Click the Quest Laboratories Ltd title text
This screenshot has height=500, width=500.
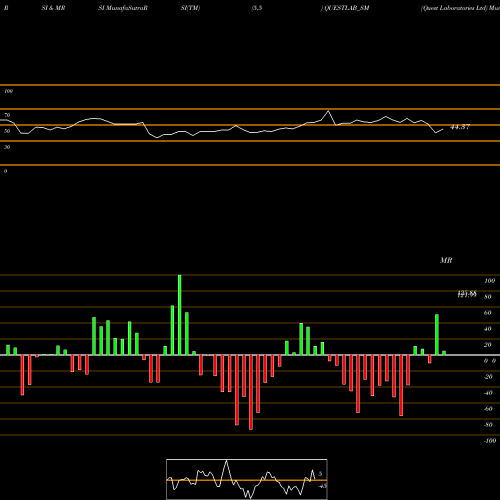click(x=454, y=8)
